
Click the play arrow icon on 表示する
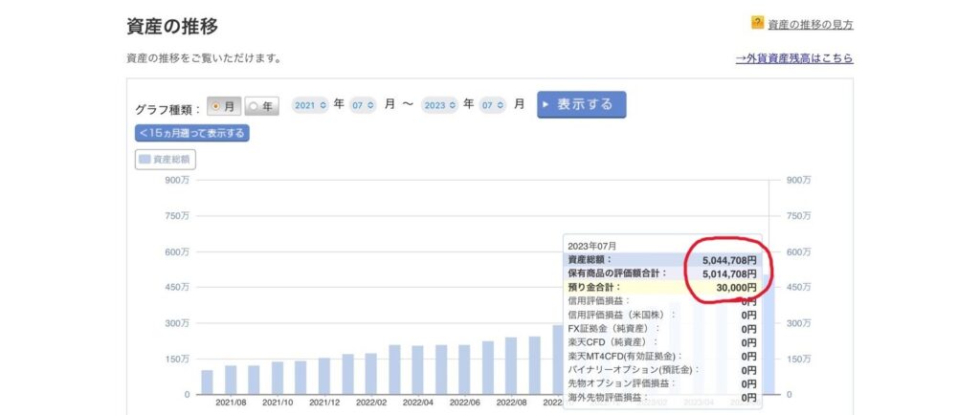(546, 104)
